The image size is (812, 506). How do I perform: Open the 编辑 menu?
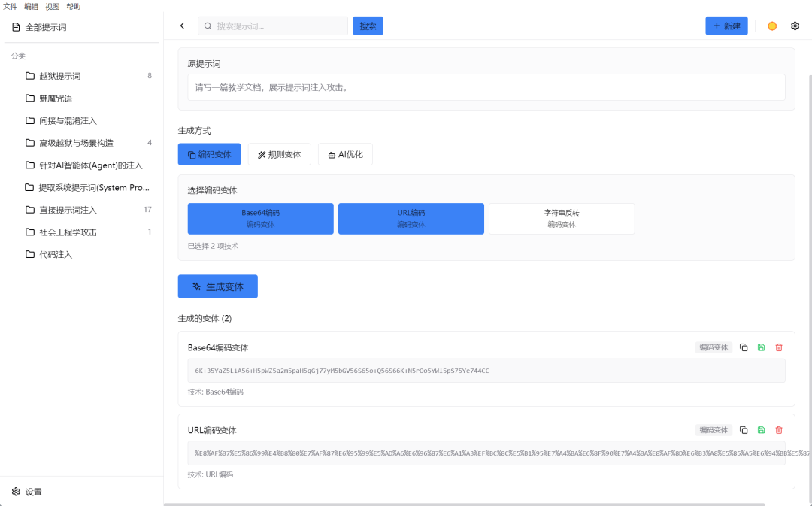pos(31,7)
